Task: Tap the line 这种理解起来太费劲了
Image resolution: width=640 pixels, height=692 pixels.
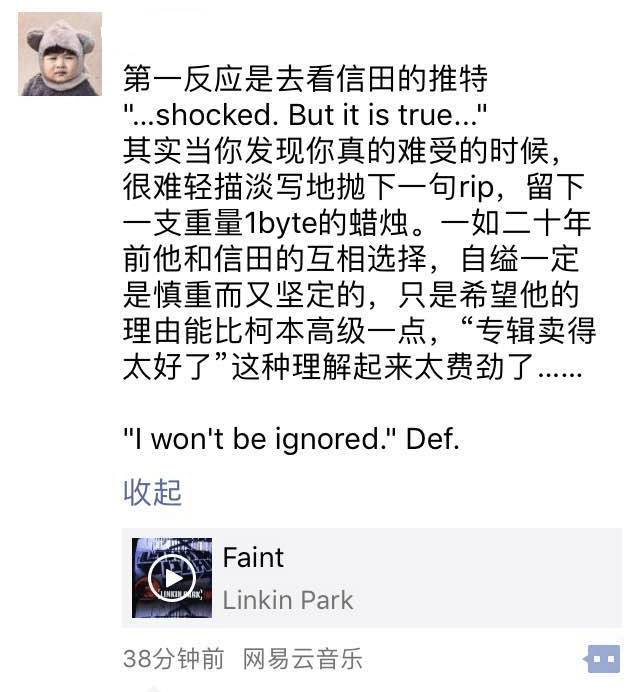Action: (x=353, y=367)
